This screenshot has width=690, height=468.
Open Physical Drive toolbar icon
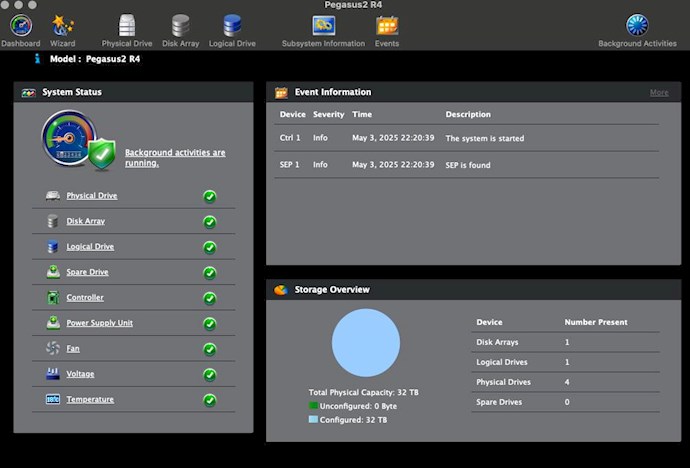pyautogui.click(x=127, y=26)
